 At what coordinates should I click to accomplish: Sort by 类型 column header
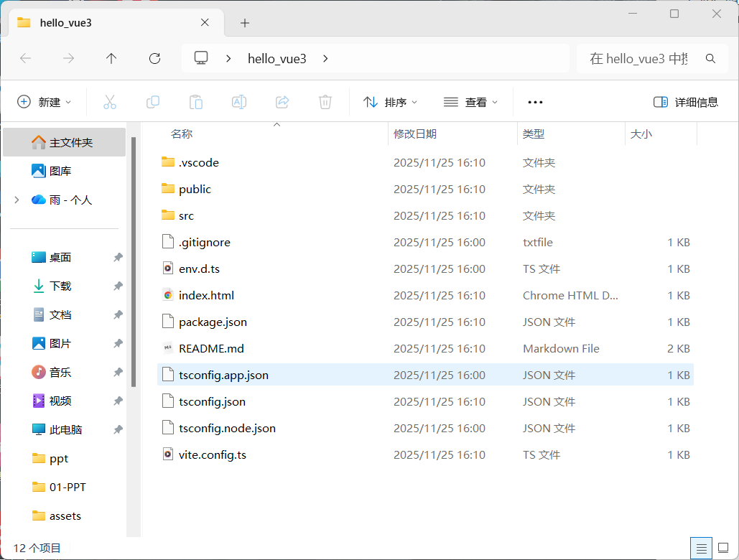coord(572,134)
